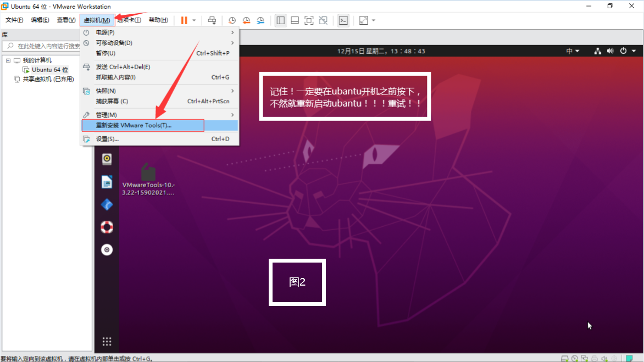Open Rhythmbox from the Ubuntu dock
Viewport: 644px width, 362px height.
[107, 159]
